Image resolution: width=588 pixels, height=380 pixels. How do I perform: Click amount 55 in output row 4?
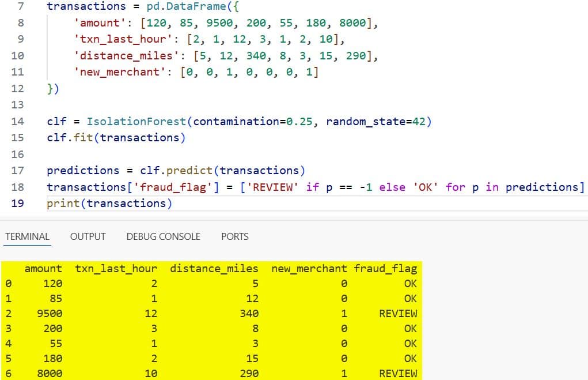56,344
